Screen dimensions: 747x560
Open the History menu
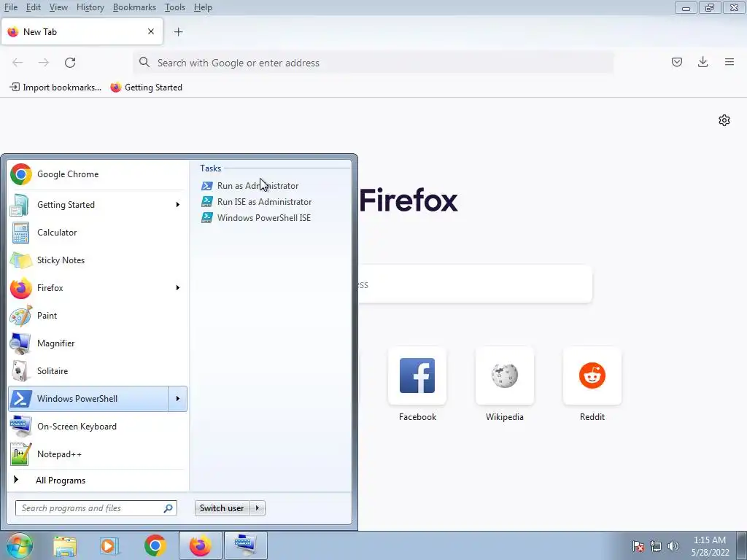[x=90, y=7]
